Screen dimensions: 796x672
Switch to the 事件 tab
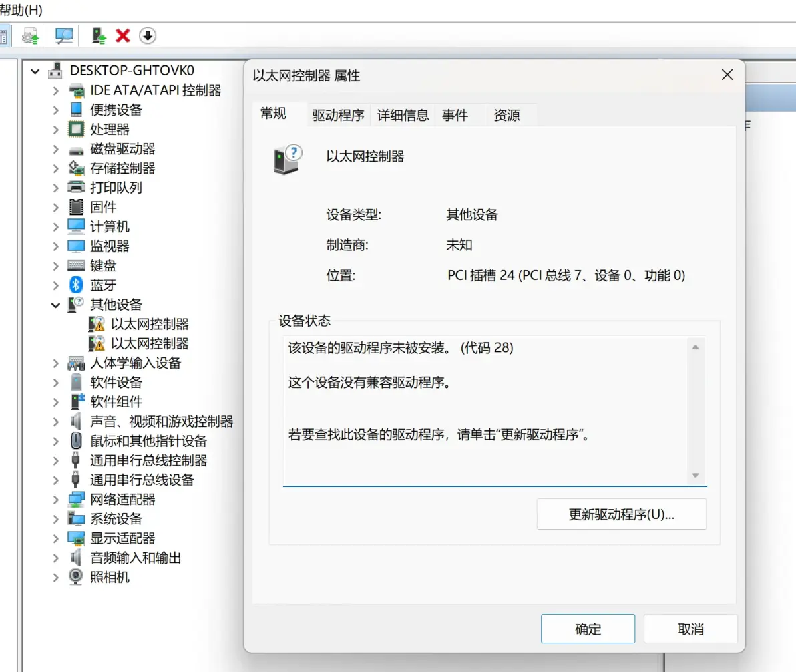click(455, 115)
